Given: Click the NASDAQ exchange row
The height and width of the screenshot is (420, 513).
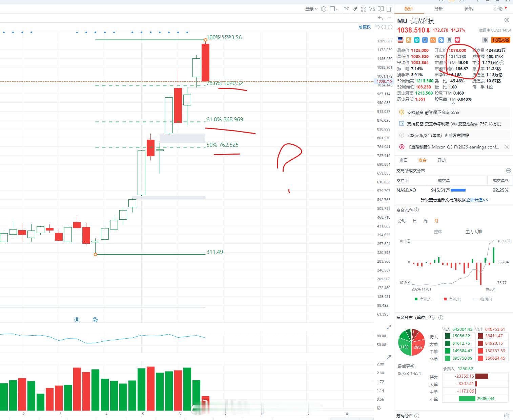Looking at the screenshot, I should [x=453, y=190].
